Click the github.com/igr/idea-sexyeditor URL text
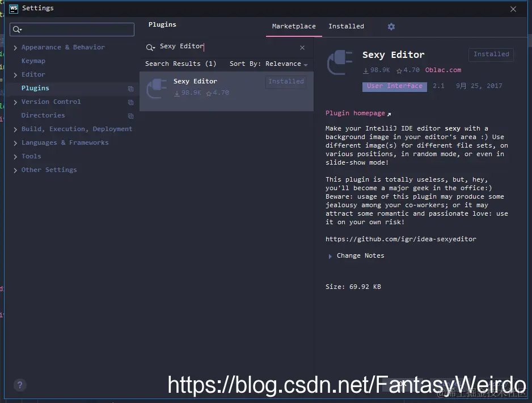 (400, 239)
